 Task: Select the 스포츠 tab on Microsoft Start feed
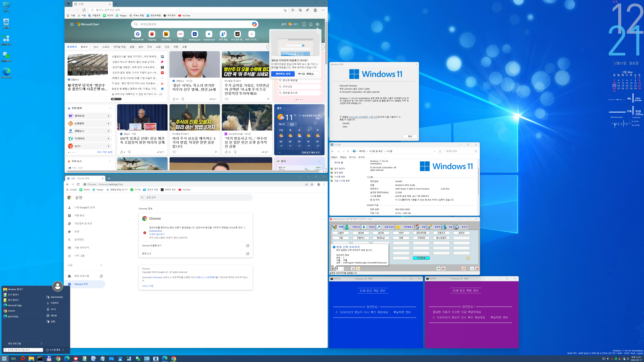[x=106, y=47]
